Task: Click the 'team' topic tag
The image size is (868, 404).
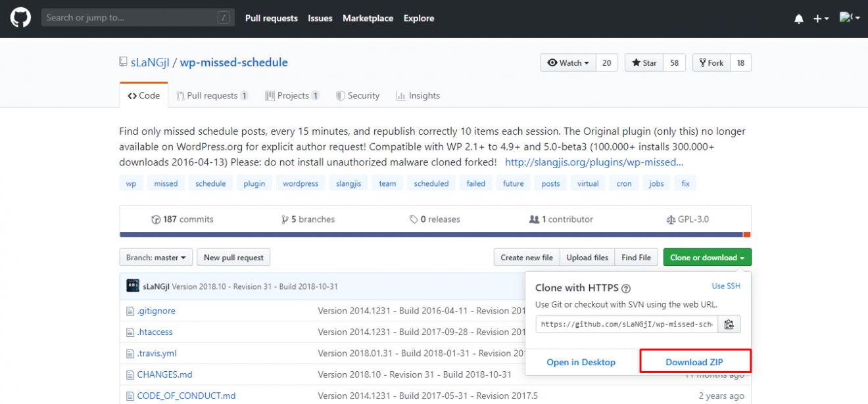Action: pos(387,183)
